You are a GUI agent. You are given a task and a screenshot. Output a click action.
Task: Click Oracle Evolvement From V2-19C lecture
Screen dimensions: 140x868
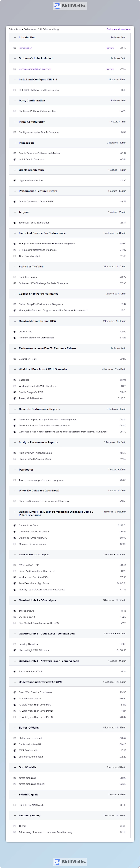point(36,201)
